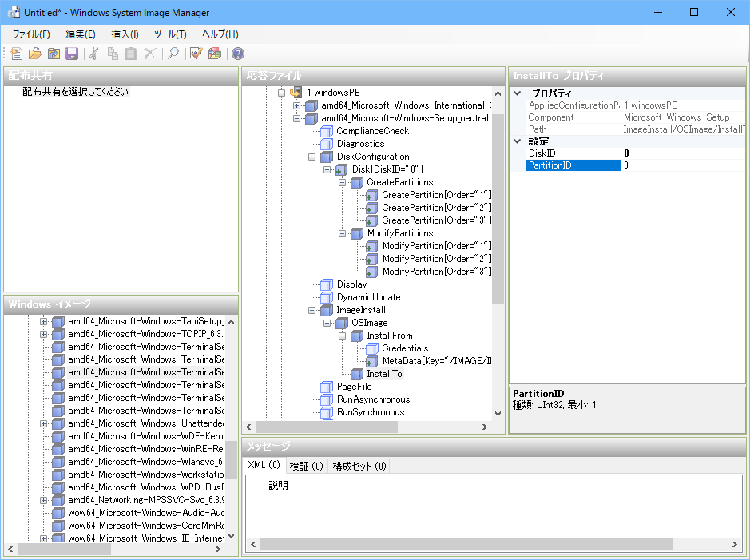Viewport: 750px width, 560px height.
Task: Open the ファイル(F) menu
Action: click(x=31, y=34)
